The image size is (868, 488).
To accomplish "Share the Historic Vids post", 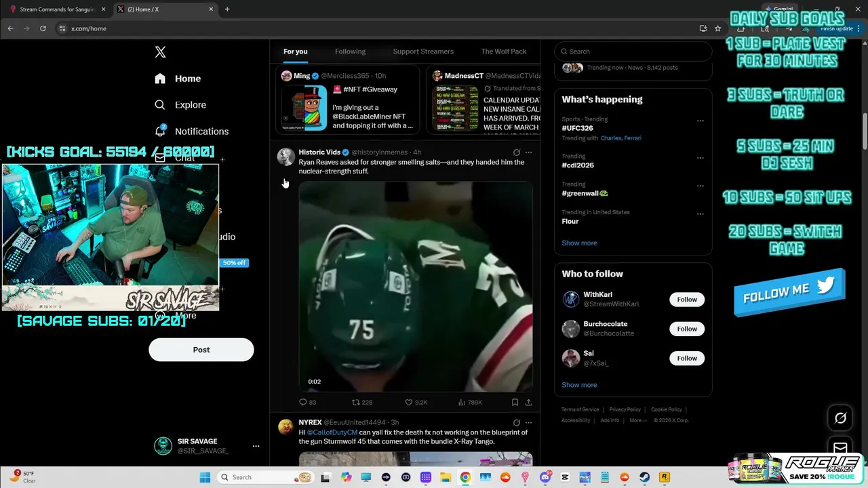I will [528, 402].
